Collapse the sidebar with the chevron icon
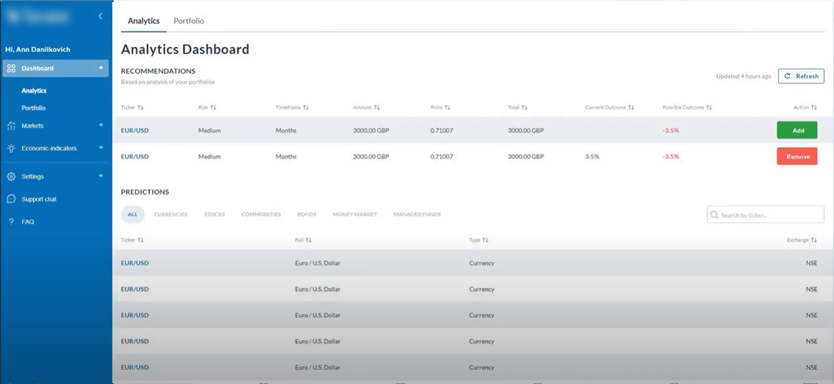 click(100, 16)
